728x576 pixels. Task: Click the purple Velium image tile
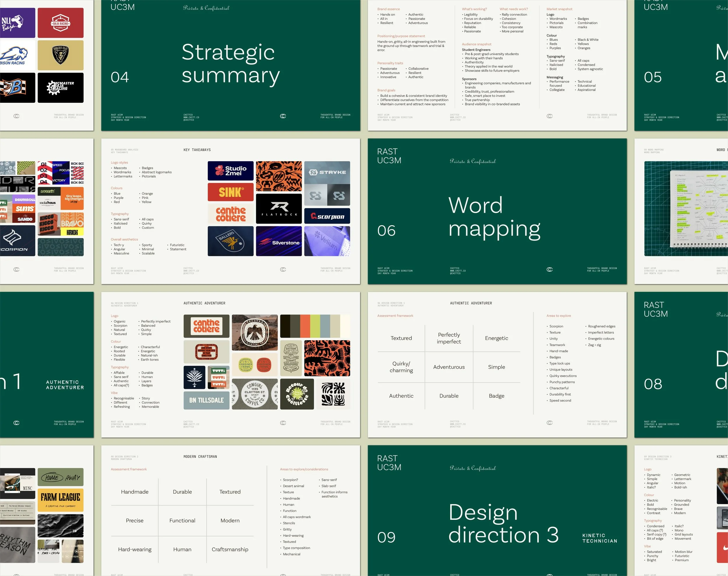point(327,241)
